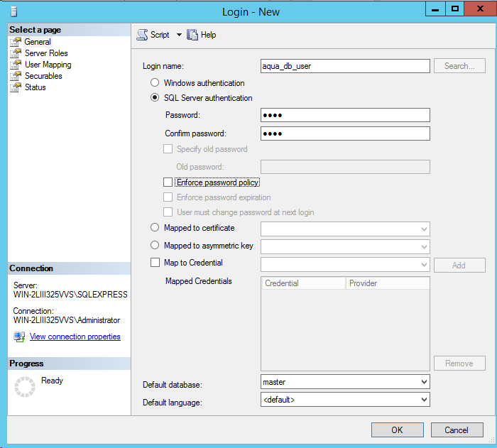
Task: Click the Cancel button
Action: click(x=457, y=430)
